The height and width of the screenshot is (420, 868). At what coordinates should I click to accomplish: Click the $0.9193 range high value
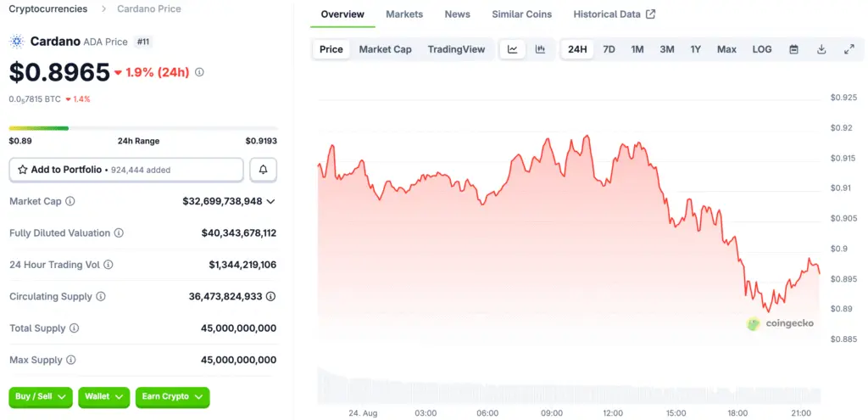pyautogui.click(x=261, y=142)
